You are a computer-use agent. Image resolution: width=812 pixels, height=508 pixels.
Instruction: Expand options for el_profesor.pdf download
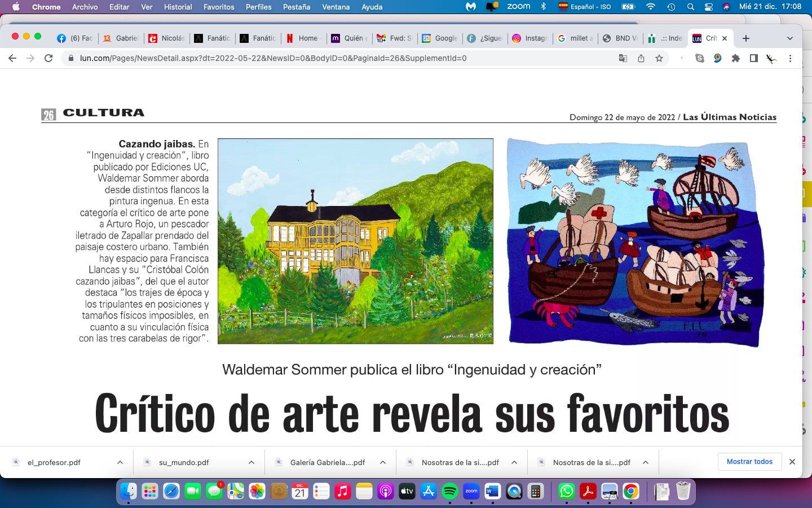[x=120, y=462]
